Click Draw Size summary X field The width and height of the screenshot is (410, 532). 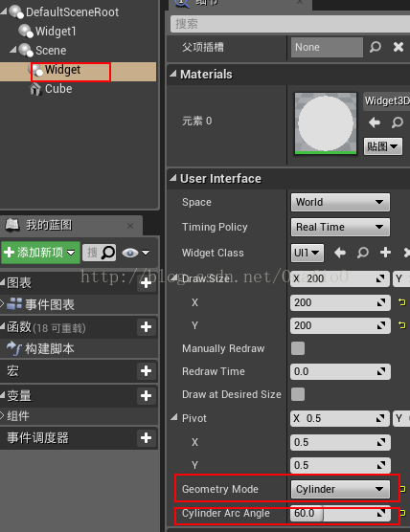340,278
